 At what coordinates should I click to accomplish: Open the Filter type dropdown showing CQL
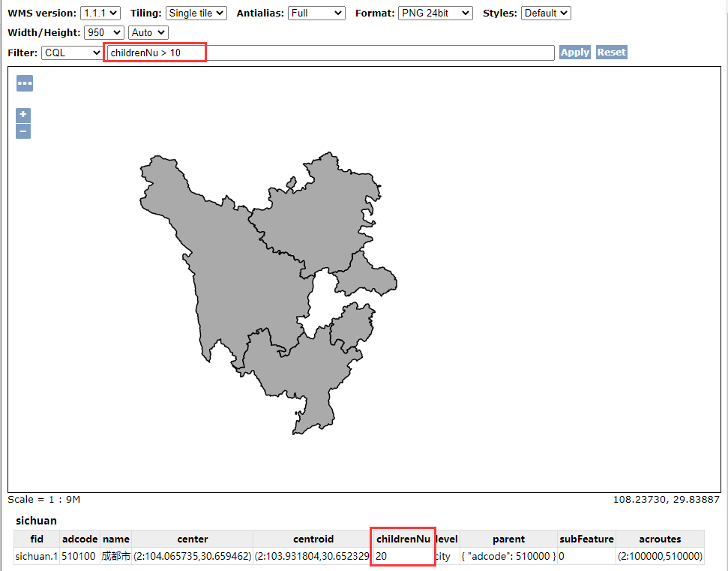[71, 52]
